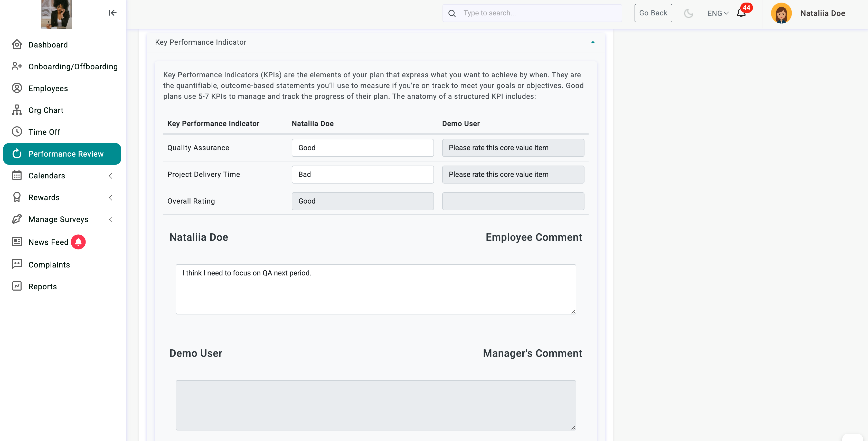Click the Project Delivery Time row label
The image size is (868, 441).
click(204, 174)
